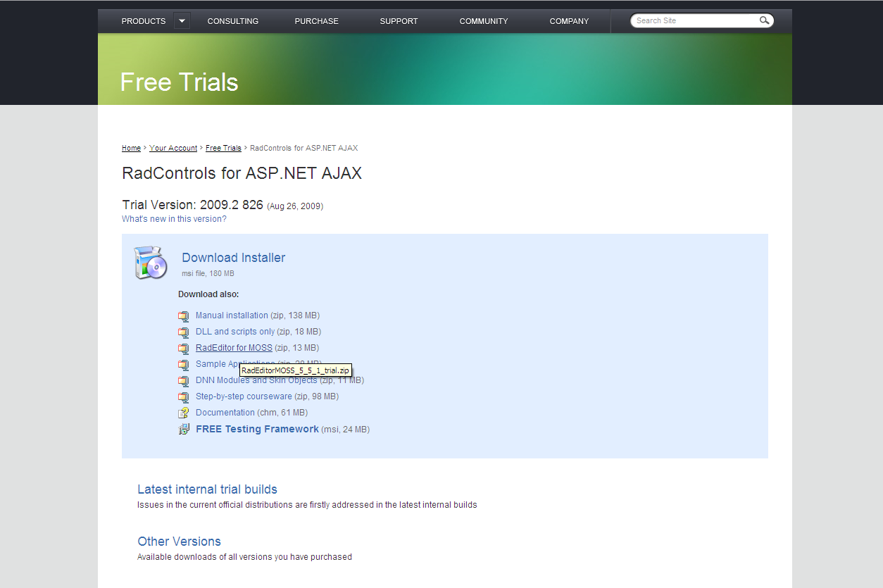This screenshot has width=883, height=588.
Task: Click the installer disc icon
Action: [151, 263]
